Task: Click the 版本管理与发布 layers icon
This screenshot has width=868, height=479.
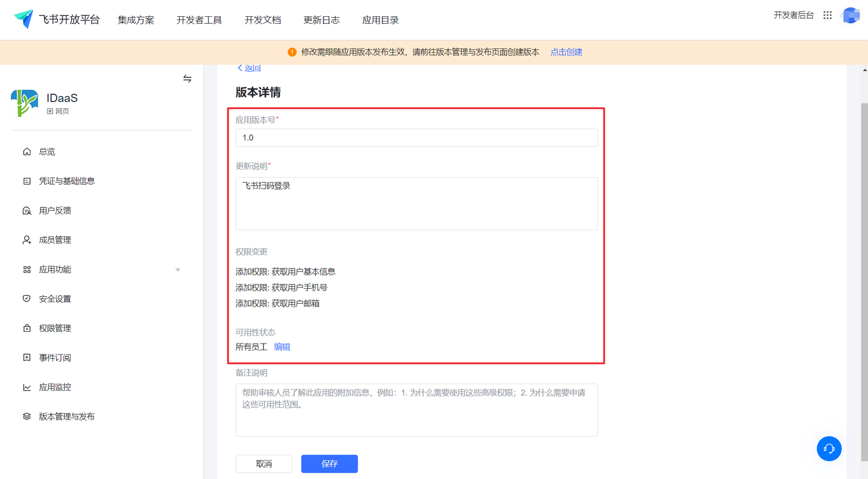Action: point(27,417)
